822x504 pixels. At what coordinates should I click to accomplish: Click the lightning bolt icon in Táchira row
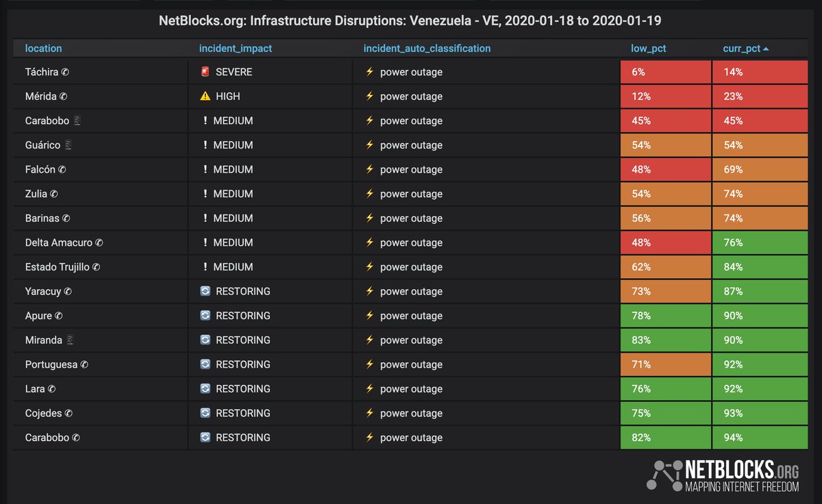point(369,72)
